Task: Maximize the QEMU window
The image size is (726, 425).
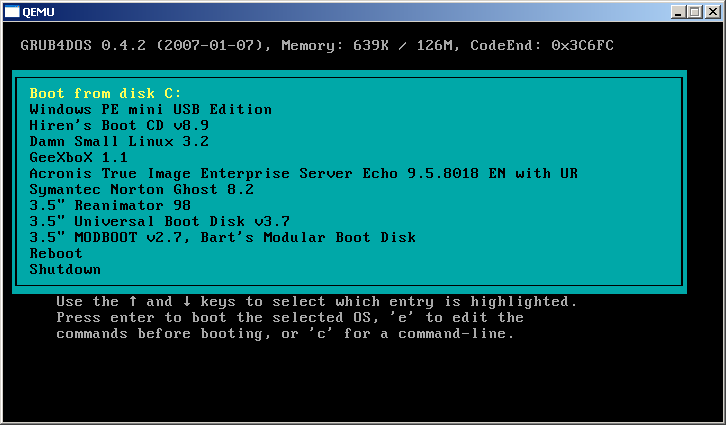Action: [x=695, y=12]
